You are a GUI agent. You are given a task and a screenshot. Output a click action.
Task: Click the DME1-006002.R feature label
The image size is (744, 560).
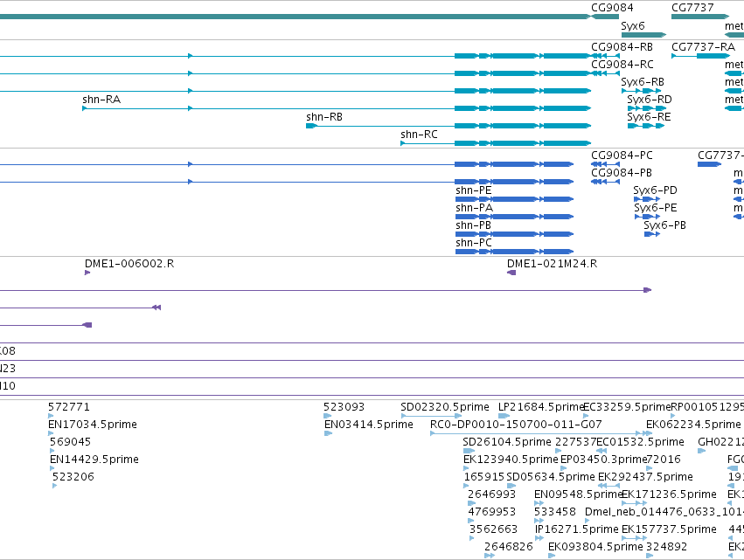click(129, 264)
